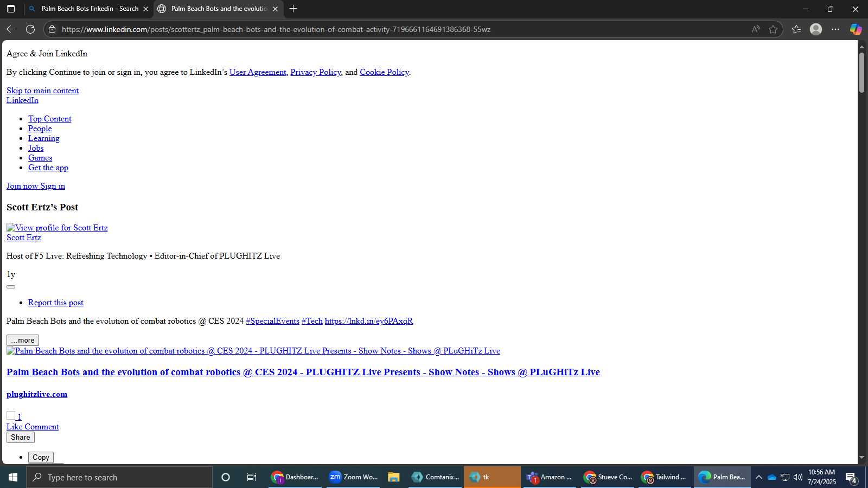
Task: Focus the LinkedIn URL address bar
Action: 401,29
